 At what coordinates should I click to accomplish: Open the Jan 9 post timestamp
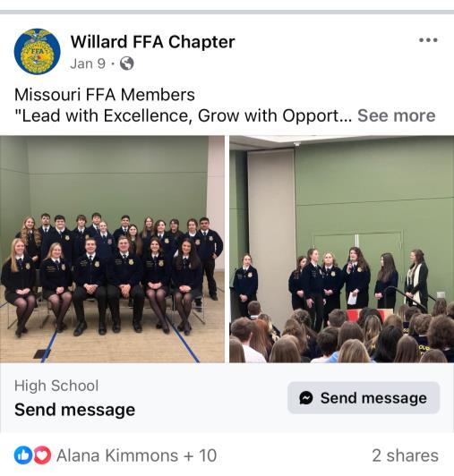click(88, 64)
